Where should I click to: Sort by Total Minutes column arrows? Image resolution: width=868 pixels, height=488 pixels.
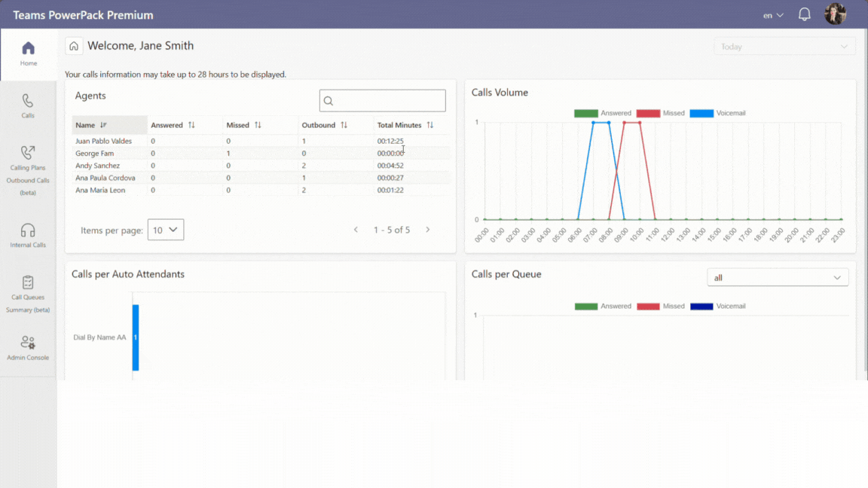[x=430, y=125]
